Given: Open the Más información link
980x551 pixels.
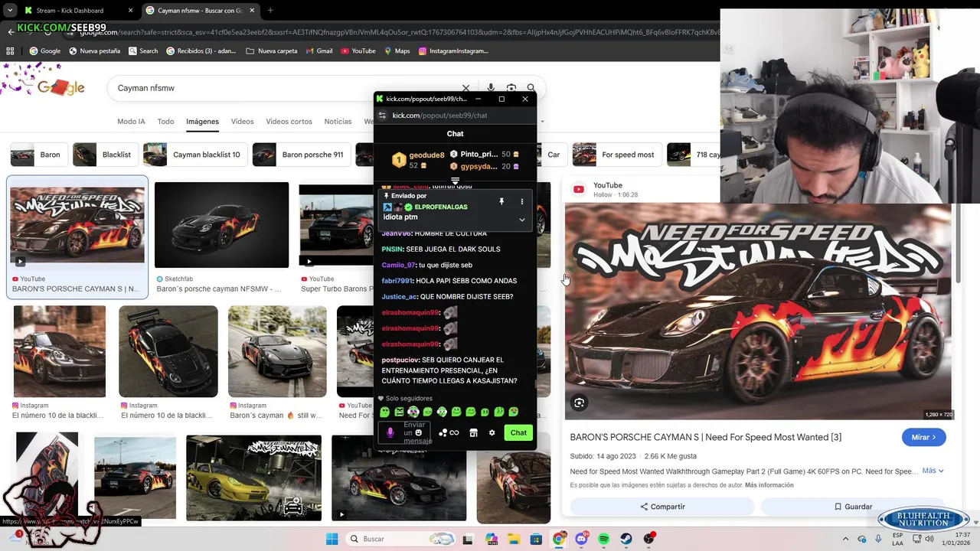Looking at the screenshot, I should pyautogui.click(x=769, y=485).
